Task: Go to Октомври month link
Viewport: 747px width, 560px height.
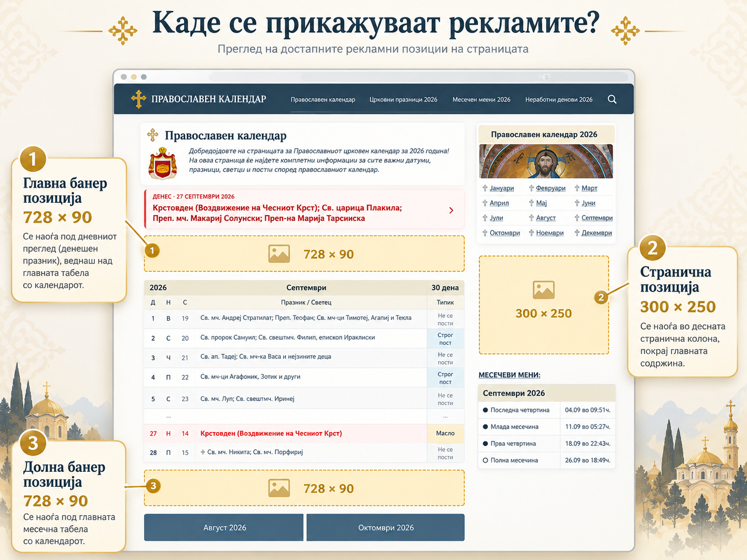Action: click(505, 233)
